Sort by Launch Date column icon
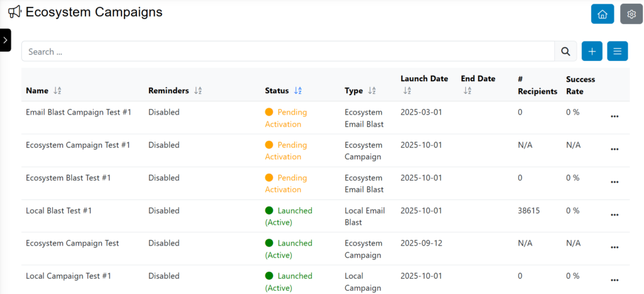The height and width of the screenshot is (294, 644). pyautogui.click(x=407, y=91)
